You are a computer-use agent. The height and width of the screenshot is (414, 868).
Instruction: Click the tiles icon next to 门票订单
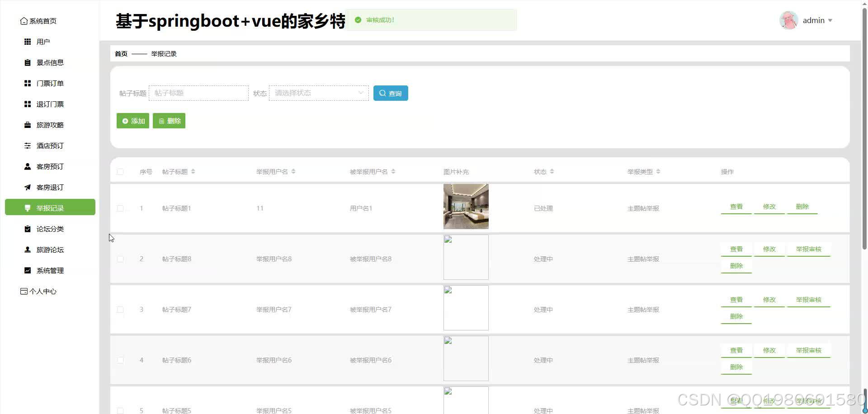coord(28,83)
